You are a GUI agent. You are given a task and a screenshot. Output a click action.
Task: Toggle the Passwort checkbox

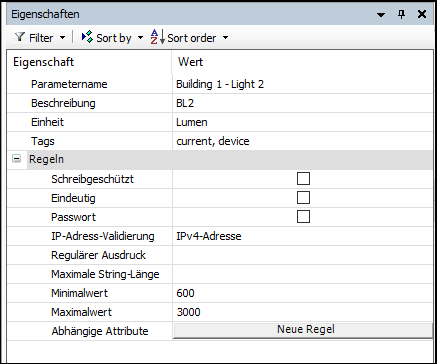303,217
